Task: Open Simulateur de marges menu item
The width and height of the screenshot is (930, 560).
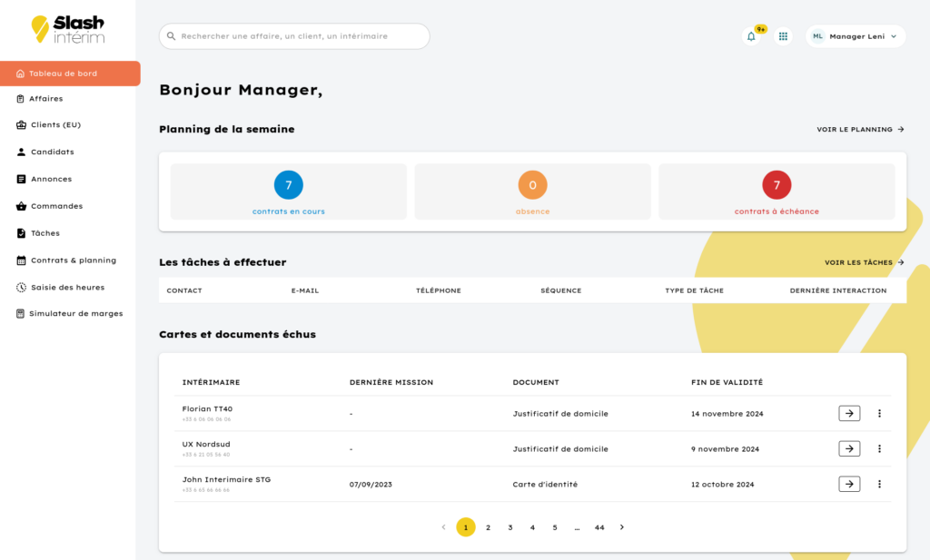Action: coord(75,314)
